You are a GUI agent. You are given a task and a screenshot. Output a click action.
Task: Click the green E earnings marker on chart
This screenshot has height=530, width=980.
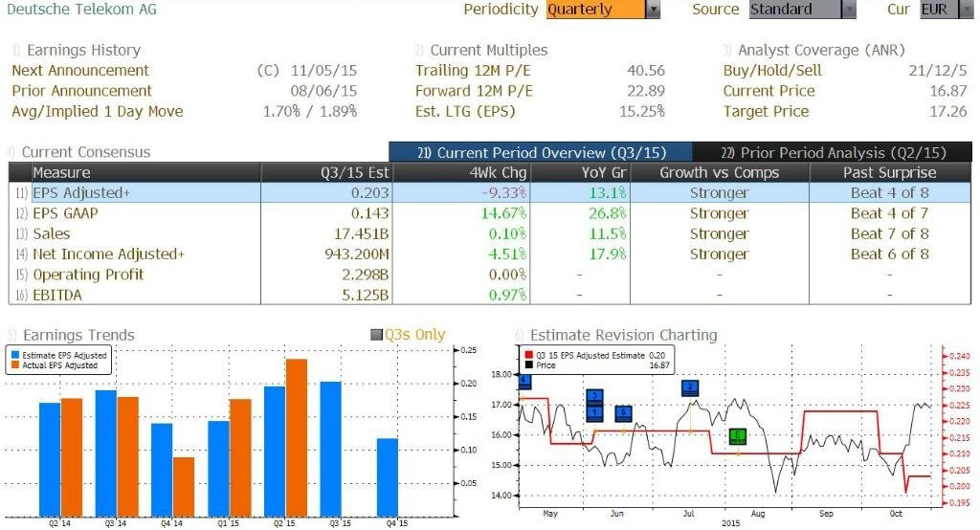coord(738,436)
